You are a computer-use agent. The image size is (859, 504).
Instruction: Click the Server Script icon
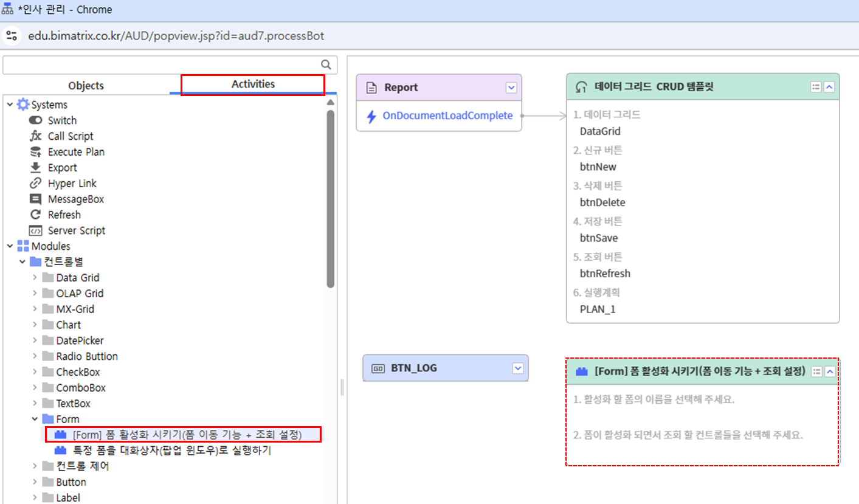coord(35,231)
